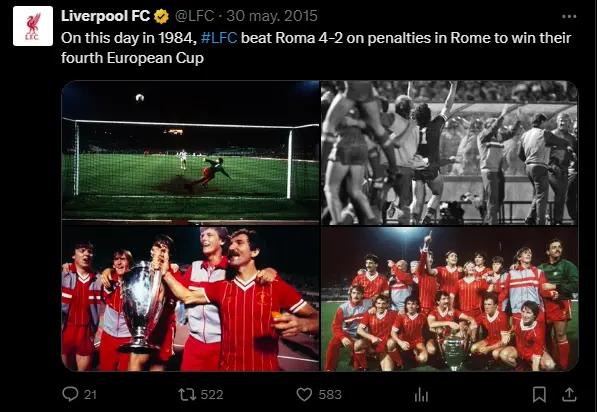Viewport: 597px width, 412px height.
Task: Follow the #LFC hashtag link
Action: pos(219,38)
